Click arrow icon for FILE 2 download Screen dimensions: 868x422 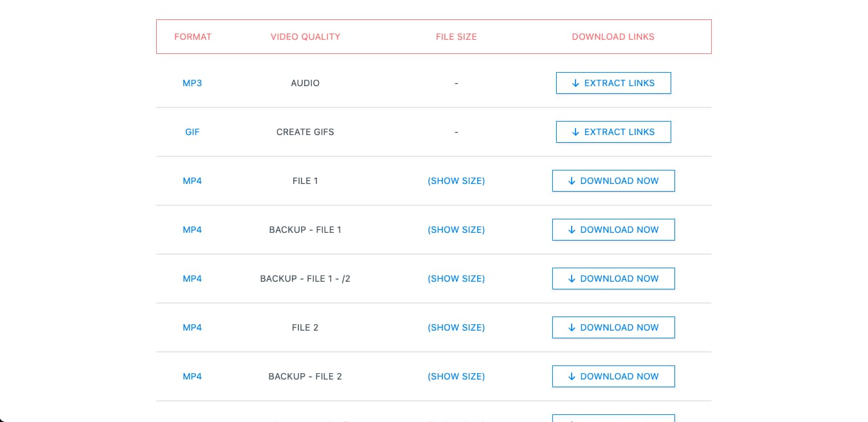(x=572, y=327)
